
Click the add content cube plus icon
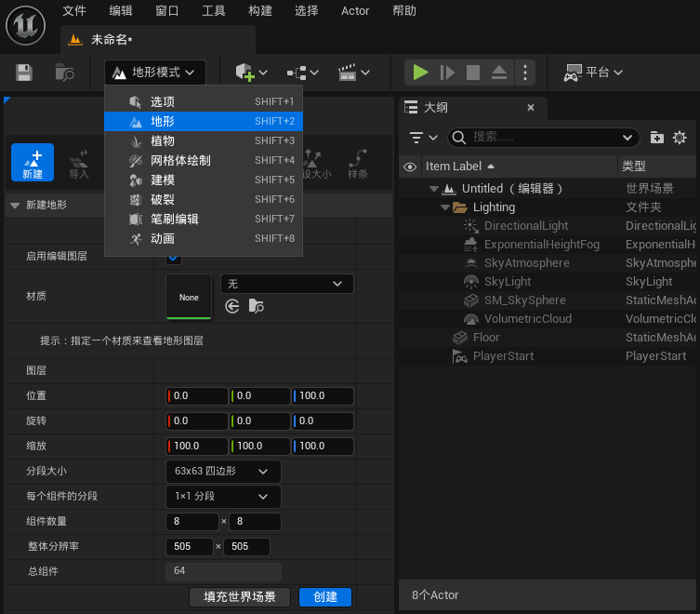click(x=244, y=73)
